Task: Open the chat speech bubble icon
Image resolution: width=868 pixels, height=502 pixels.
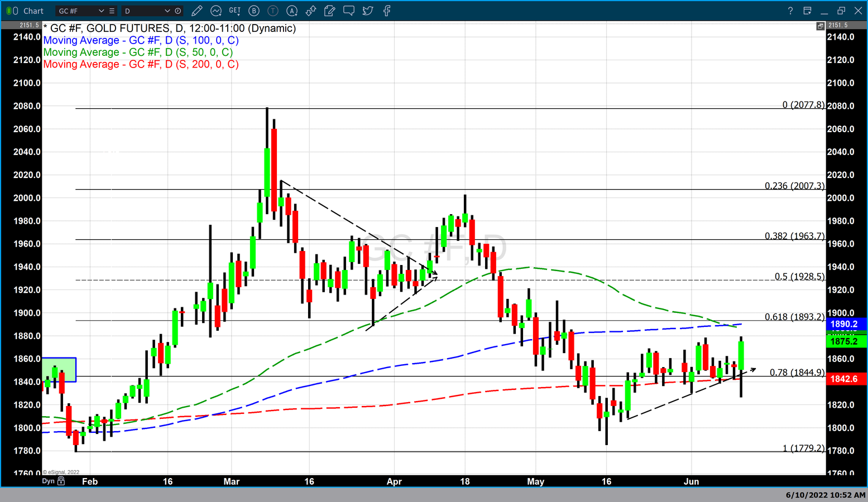Action: 349,11
